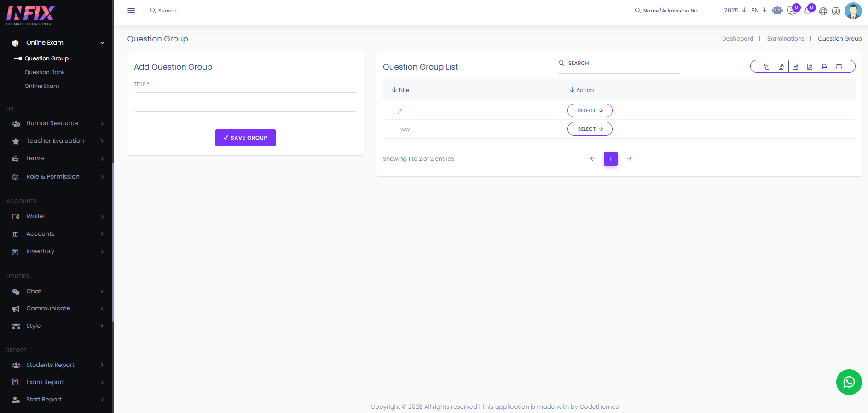868x413 pixels.
Task: Click the INFIX logo
Action: (x=31, y=16)
